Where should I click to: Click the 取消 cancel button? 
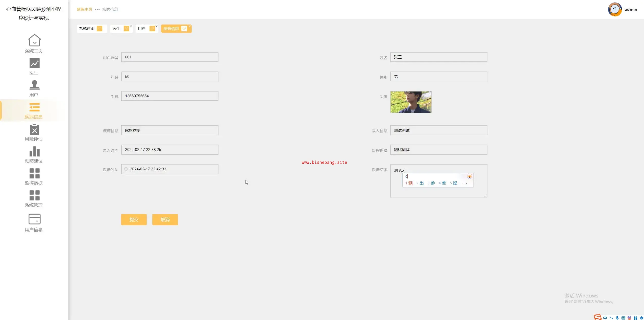tap(165, 220)
